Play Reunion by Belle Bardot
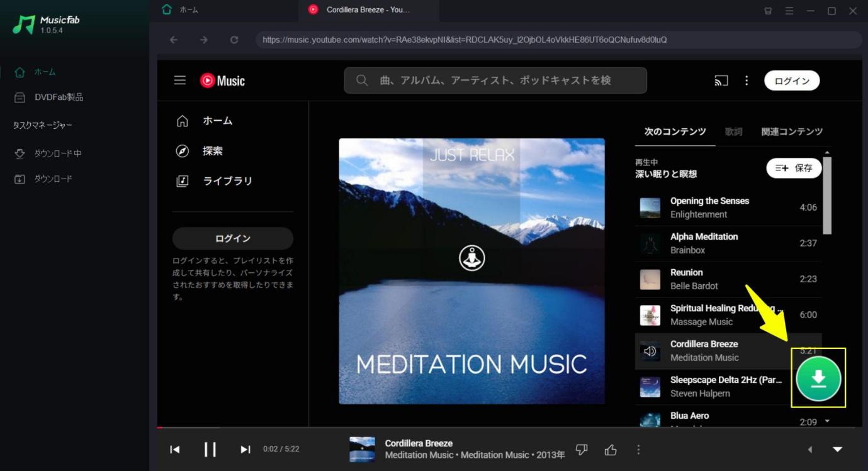The height and width of the screenshot is (471, 868). [x=728, y=279]
